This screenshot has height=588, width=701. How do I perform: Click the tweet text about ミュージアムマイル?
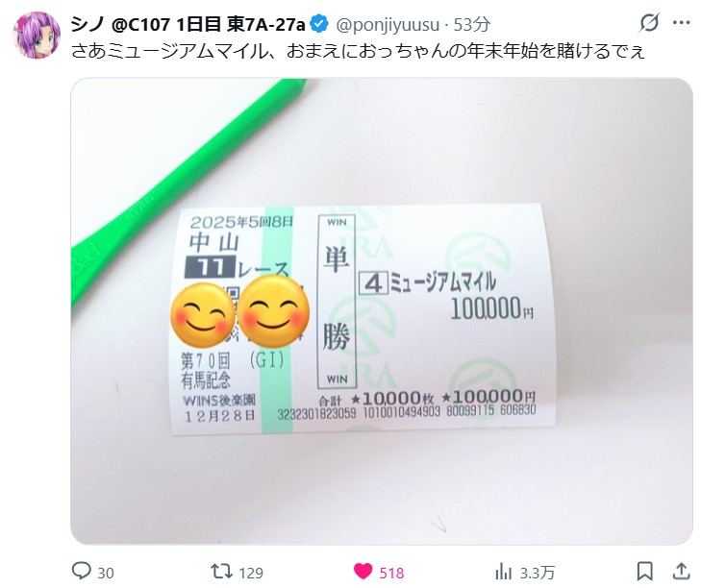358,51
